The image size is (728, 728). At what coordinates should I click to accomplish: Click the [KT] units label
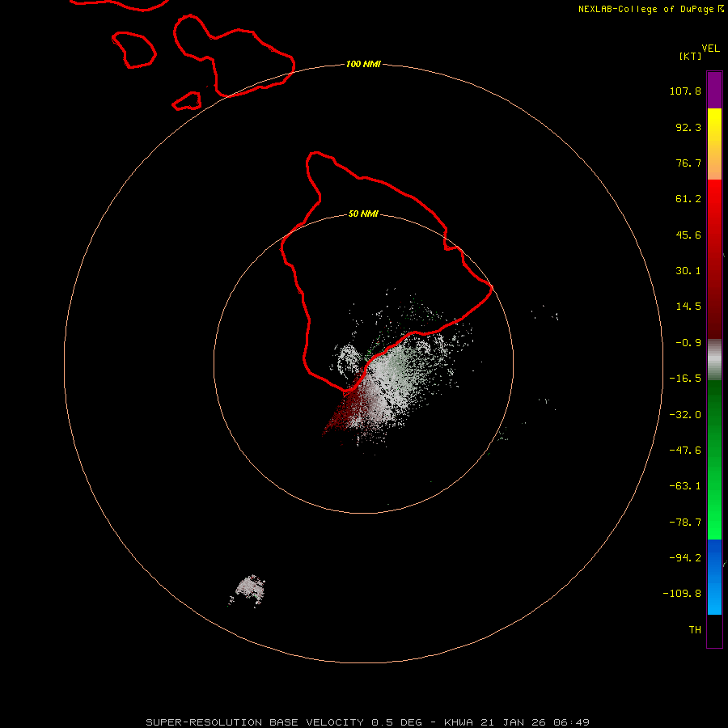[690, 56]
